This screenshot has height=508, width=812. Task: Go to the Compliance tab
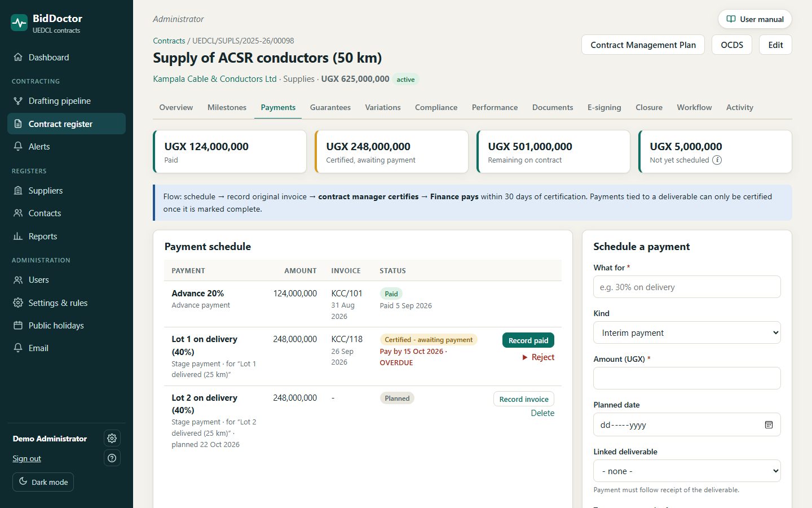click(x=436, y=107)
